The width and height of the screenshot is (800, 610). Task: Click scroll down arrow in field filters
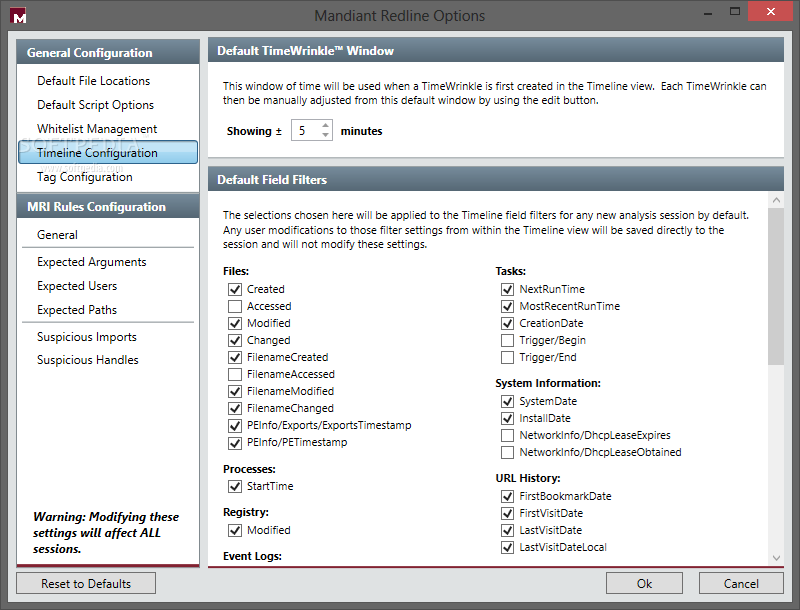(x=776, y=558)
